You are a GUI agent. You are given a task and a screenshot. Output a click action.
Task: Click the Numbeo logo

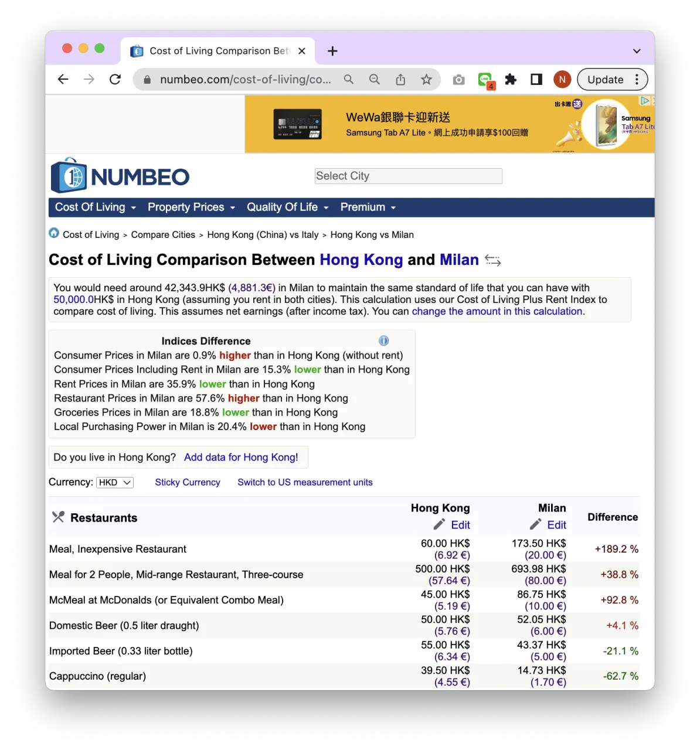pyautogui.click(x=120, y=176)
